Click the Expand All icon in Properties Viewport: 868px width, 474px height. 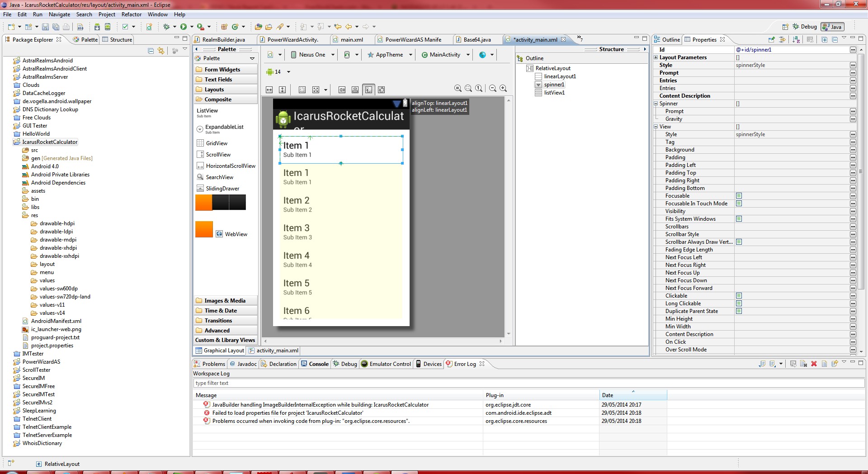click(x=825, y=40)
